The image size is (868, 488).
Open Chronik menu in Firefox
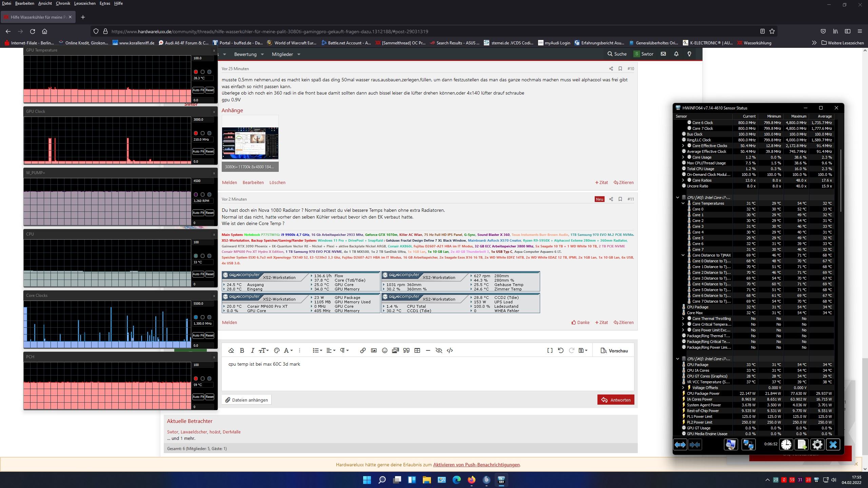pos(63,3)
